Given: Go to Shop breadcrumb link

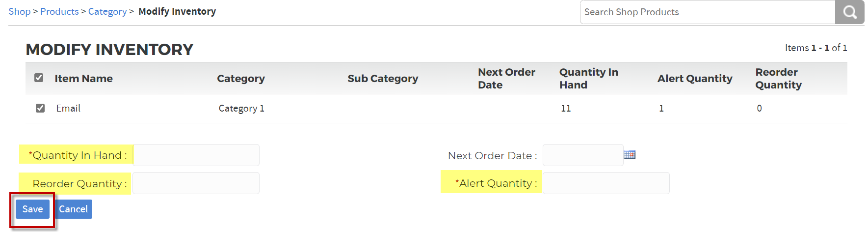Looking at the screenshot, I should pos(20,11).
